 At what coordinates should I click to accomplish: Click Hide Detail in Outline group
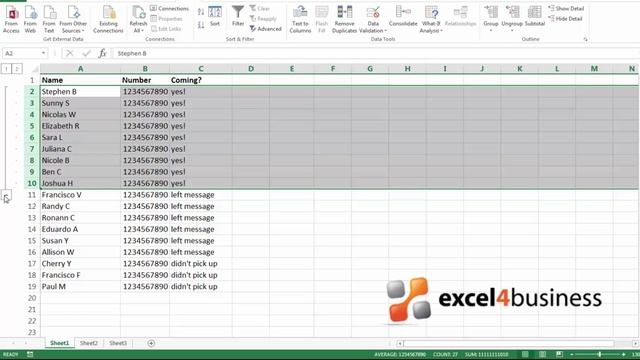click(566, 18)
